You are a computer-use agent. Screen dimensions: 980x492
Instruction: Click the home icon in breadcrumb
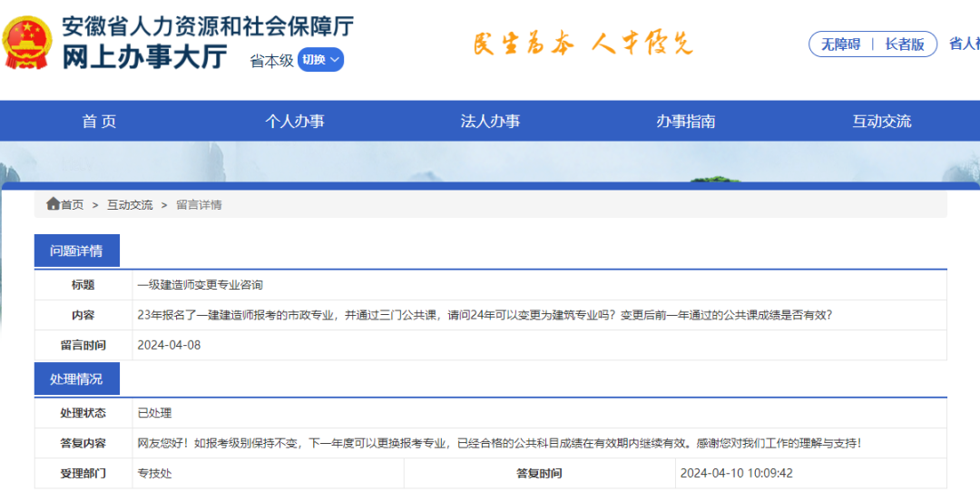coord(54,204)
